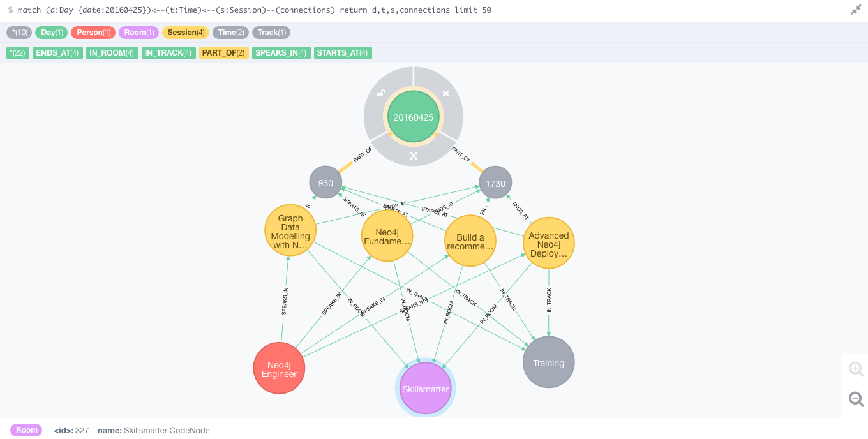The image size is (868, 439).
Task: Select the *(10) all-nodes label
Action: [19, 33]
